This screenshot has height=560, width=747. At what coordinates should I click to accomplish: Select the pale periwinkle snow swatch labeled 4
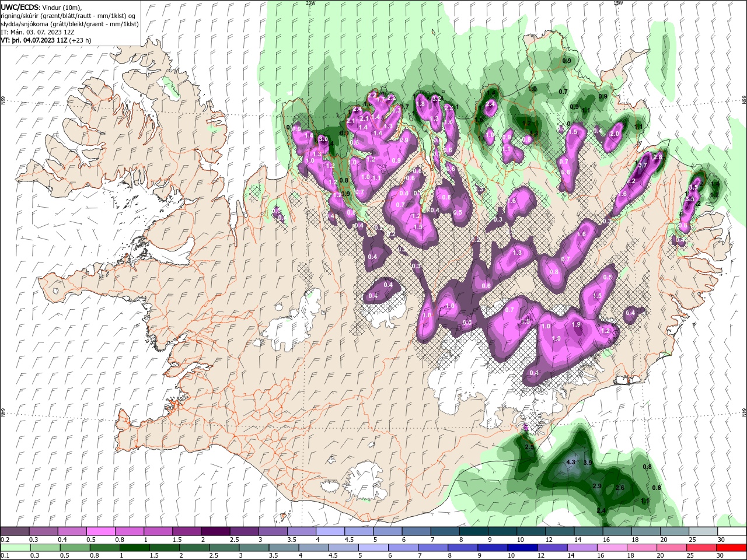coord(330,531)
